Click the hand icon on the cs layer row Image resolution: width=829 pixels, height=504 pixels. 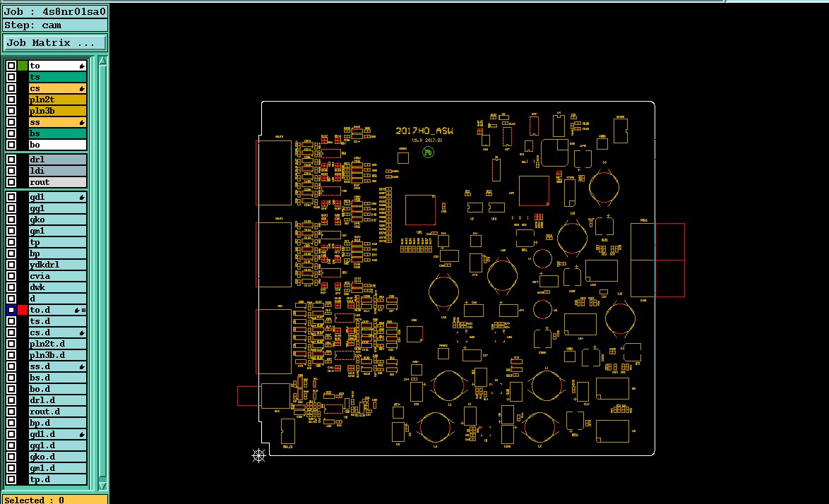click(x=82, y=89)
